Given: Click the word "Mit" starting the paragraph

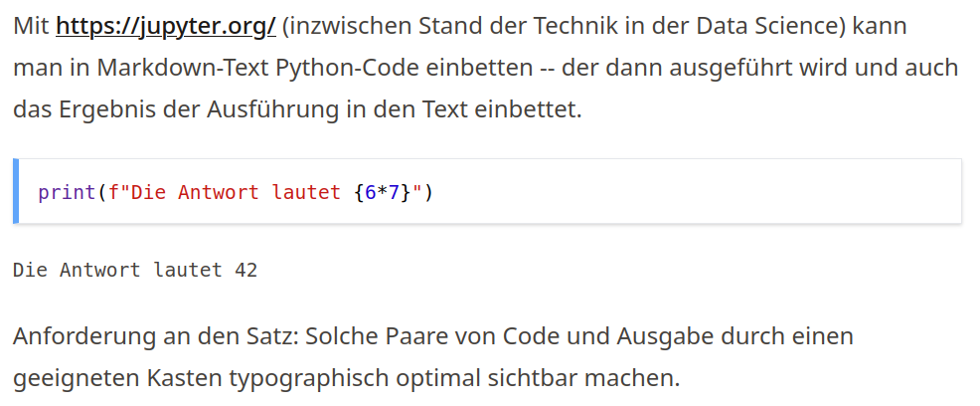Looking at the screenshot, I should click(x=31, y=26).
